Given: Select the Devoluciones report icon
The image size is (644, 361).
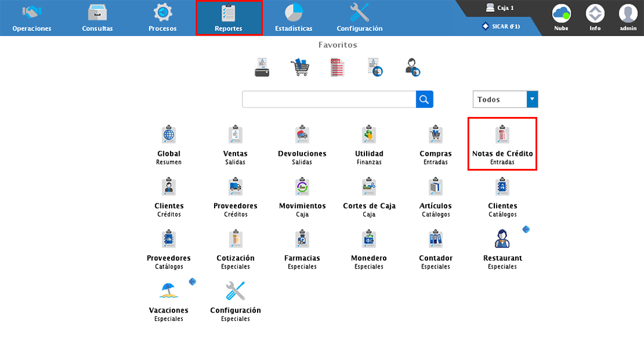Looking at the screenshot, I should click(302, 135).
